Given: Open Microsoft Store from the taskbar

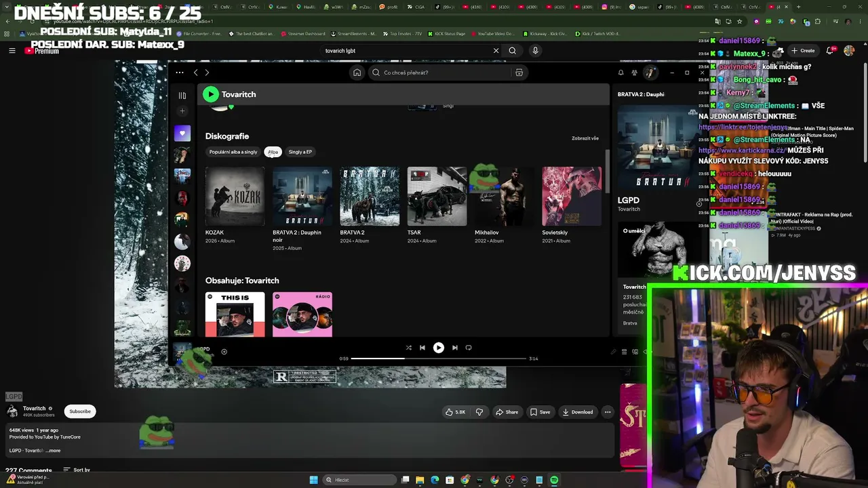Looking at the screenshot, I should point(450,480).
